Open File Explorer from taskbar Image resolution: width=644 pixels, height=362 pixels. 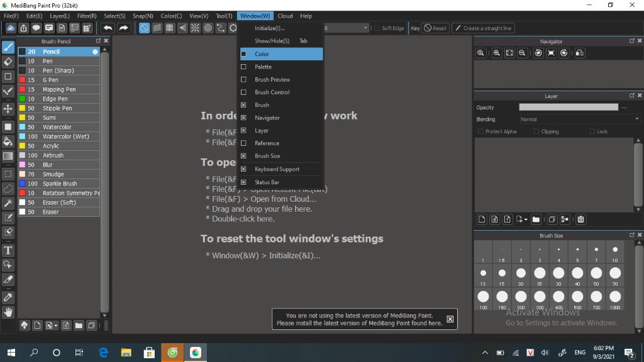[x=126, y=352]
